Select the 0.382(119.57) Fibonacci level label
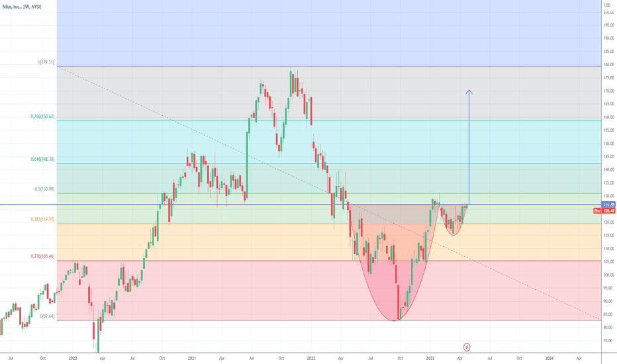The height and width of the screenshot is (364, 617). click(x=42, y=219)
